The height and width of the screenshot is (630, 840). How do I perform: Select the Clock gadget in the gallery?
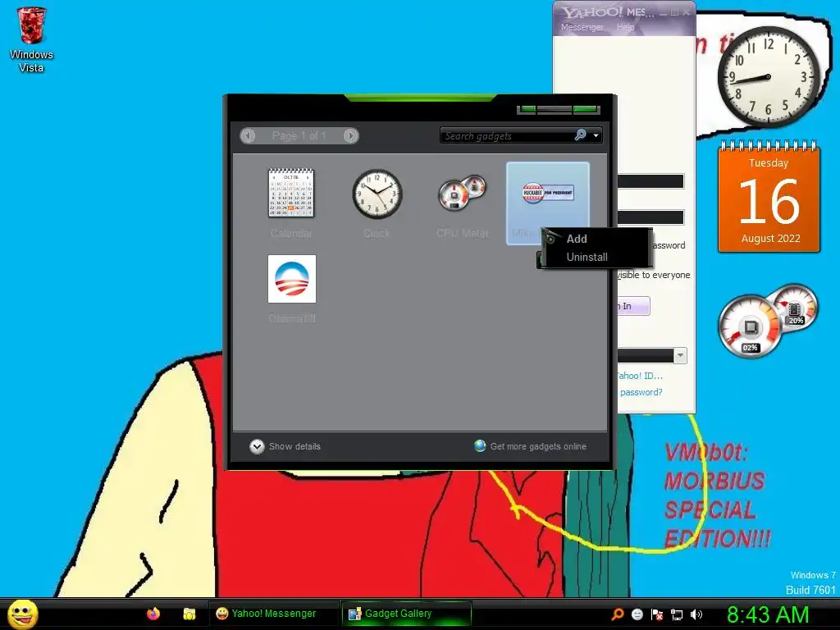pyautogui.click(x=377, y=194)
